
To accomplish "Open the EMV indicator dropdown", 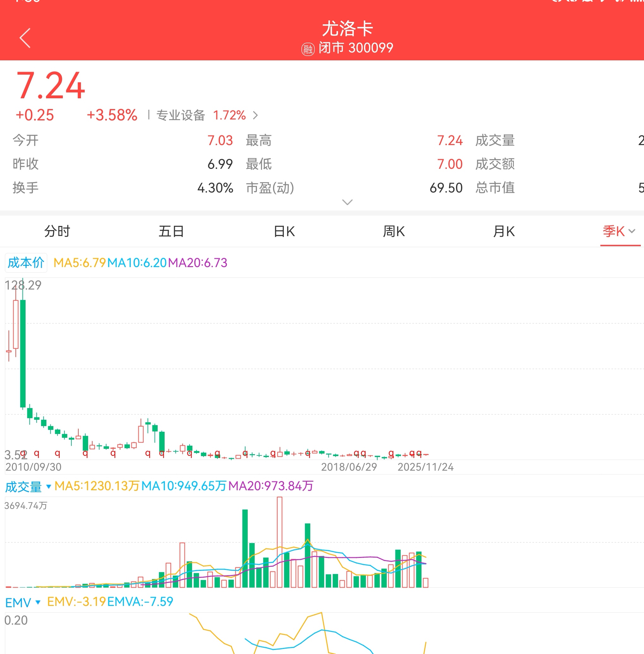I will coord(38,602).
